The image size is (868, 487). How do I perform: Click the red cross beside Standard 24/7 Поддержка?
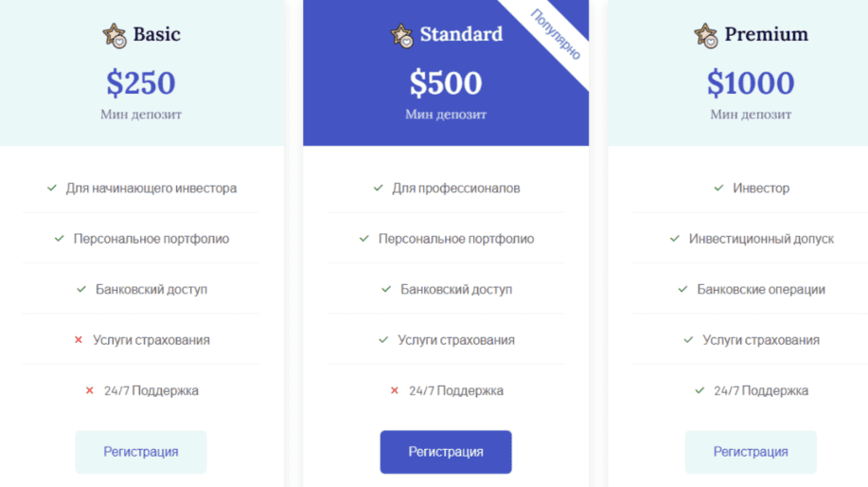pos(395,390)
